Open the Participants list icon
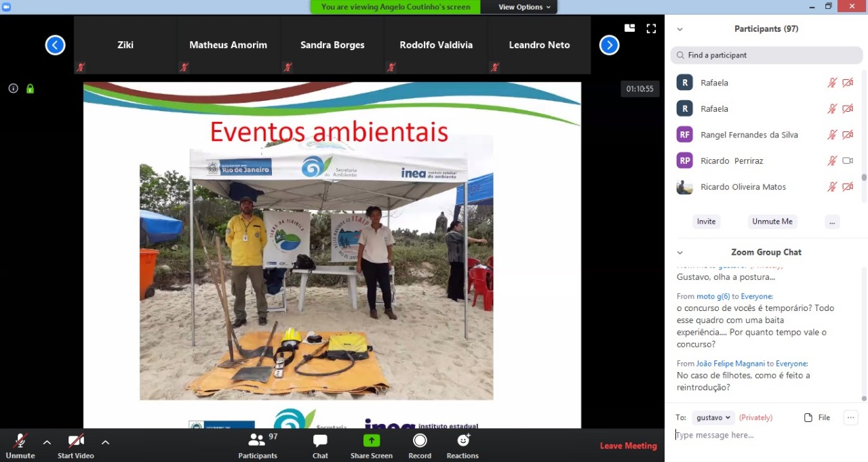 (257, 441)
